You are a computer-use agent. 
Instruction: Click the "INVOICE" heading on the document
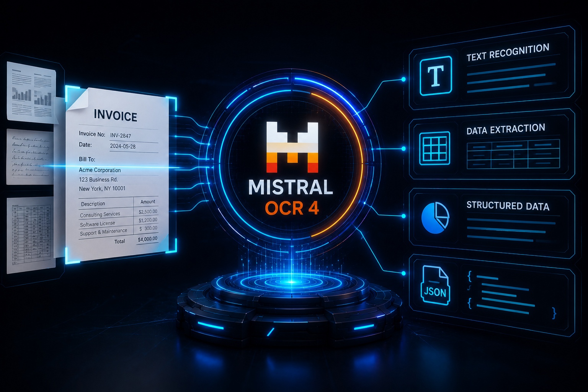point(115,116)
